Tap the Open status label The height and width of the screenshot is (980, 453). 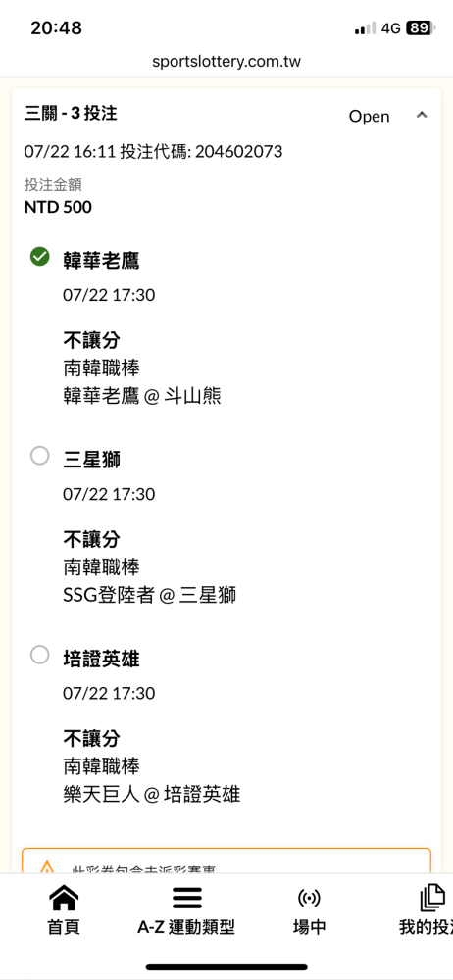coord(369,117)
